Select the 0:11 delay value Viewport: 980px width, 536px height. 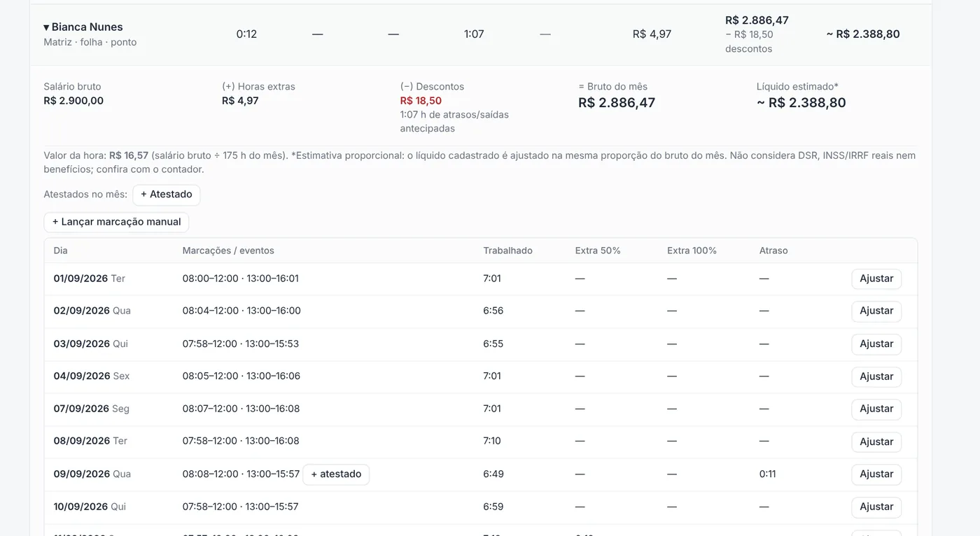(767, 474)
